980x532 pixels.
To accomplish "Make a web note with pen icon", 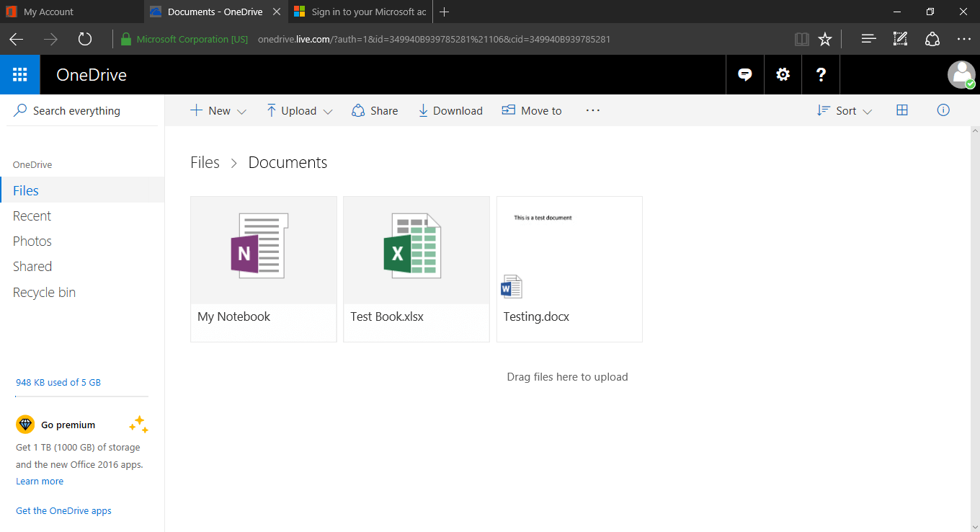I will click(900, 39).
